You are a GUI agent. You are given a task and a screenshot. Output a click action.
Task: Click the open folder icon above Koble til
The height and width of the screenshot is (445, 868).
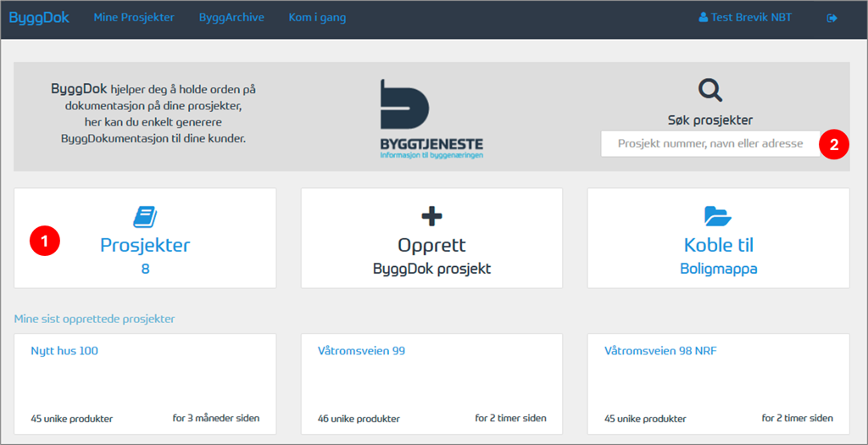(718, 216)
